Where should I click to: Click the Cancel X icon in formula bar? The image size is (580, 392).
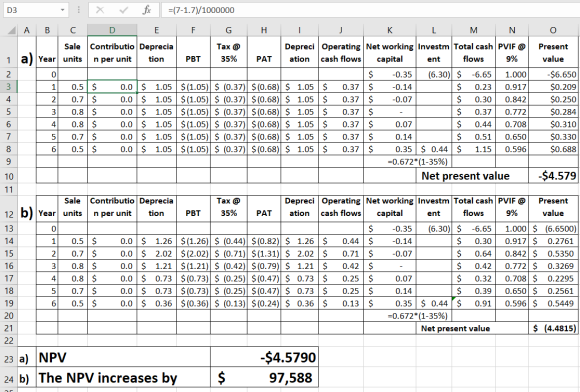pos(100,10)
